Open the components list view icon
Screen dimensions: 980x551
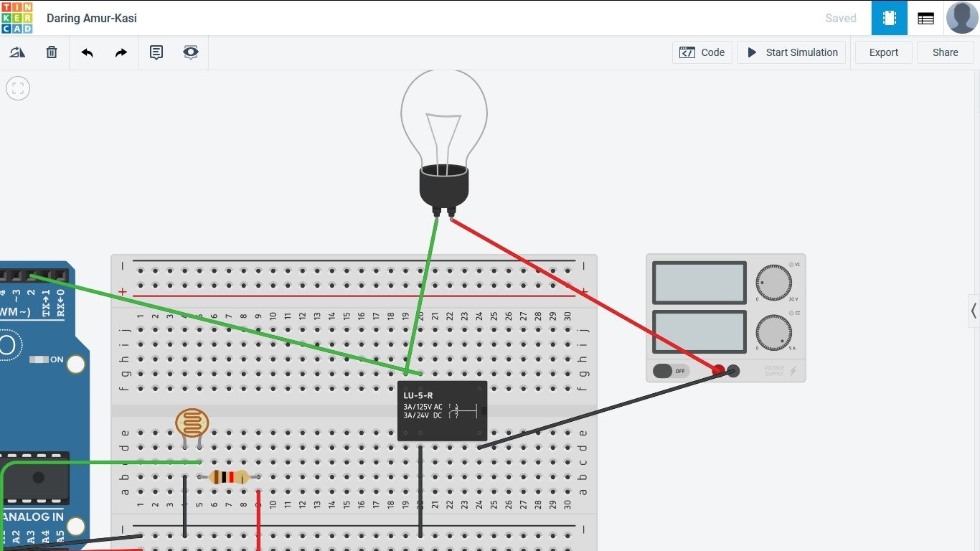[x=925, y=17]
